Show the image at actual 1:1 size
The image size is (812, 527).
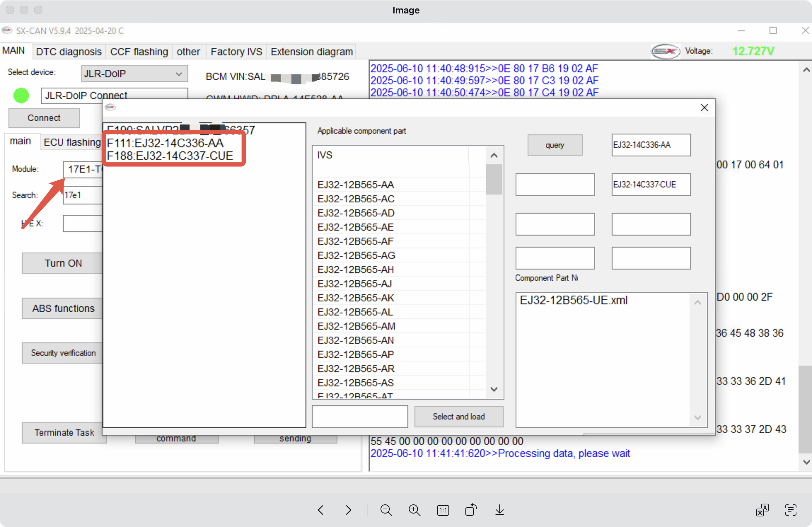443,510
